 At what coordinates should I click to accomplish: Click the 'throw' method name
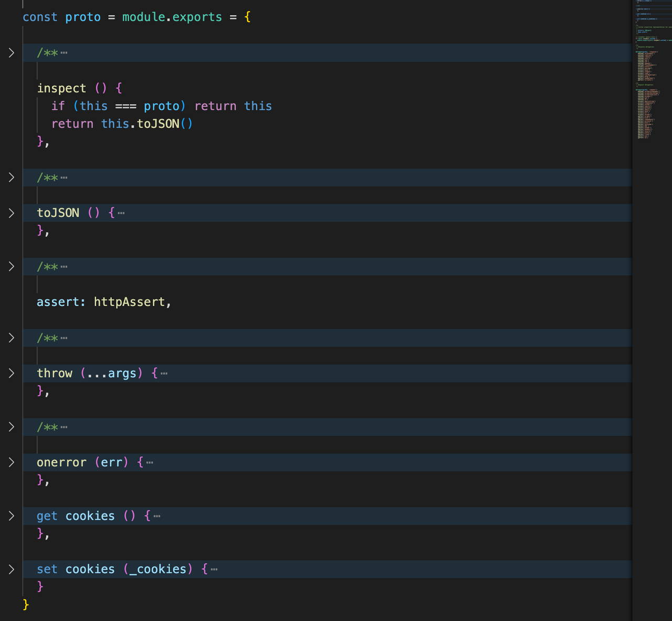click(x=55, y=373)
